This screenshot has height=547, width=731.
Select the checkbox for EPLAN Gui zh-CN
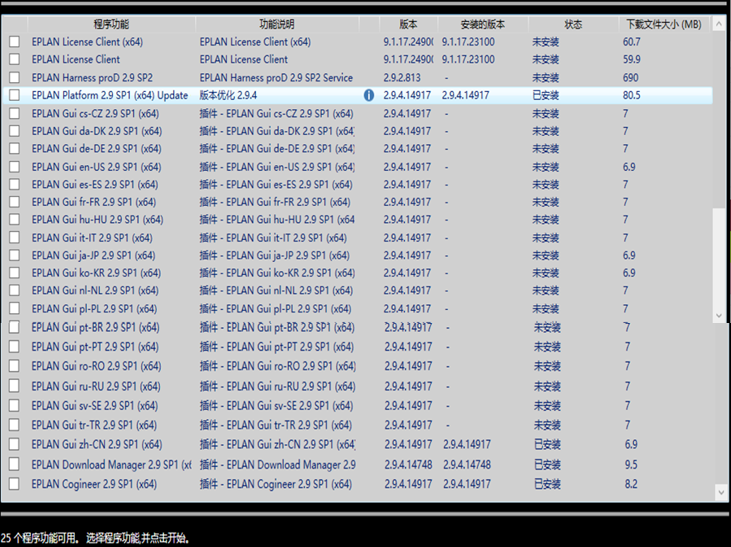pyautogui.click(x=14, y=444)
